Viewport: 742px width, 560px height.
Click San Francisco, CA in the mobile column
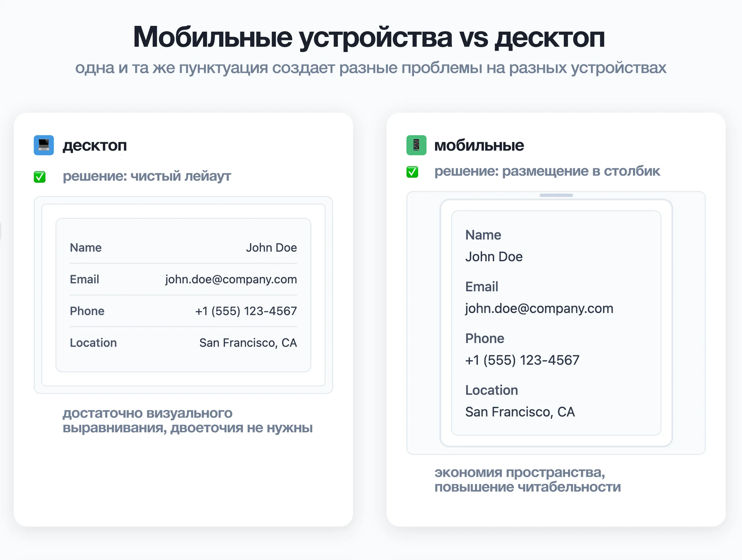click(x=520, y=412)
